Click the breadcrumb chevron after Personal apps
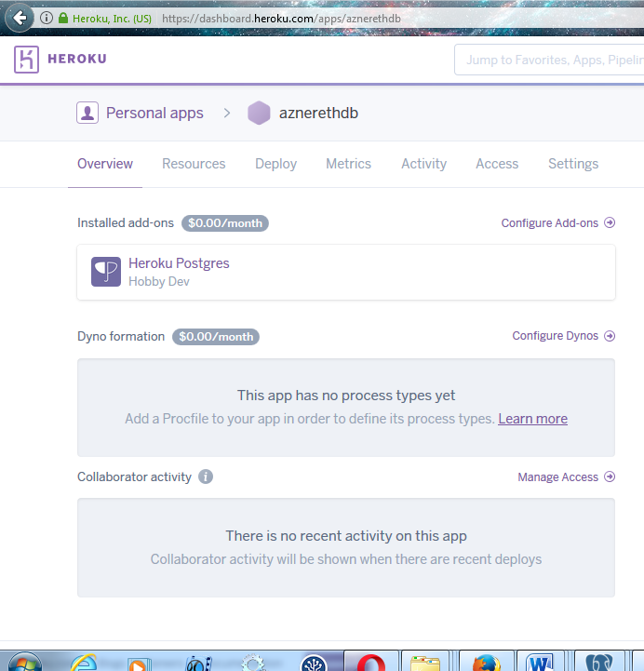644x671 pixels. [x=227, y=113]
